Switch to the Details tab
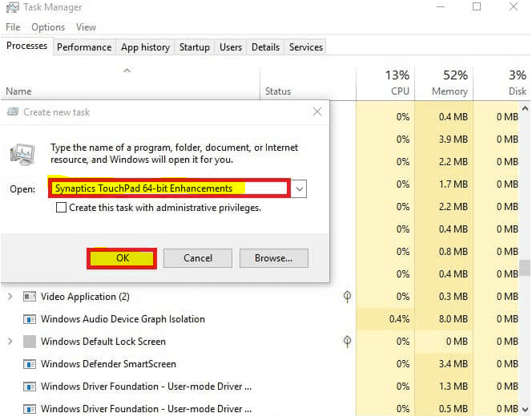532x417 pixels. pyautogui.click(x=266, y=47)
